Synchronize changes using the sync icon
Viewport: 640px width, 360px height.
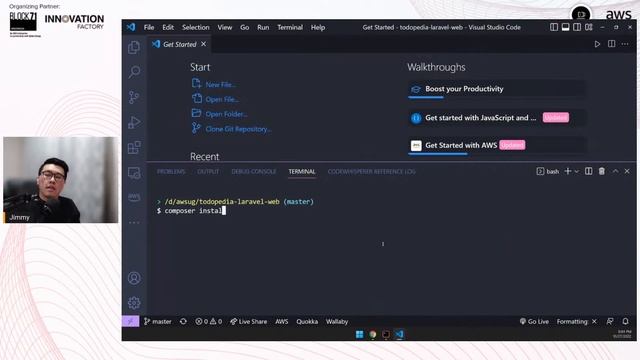(183, 322)
